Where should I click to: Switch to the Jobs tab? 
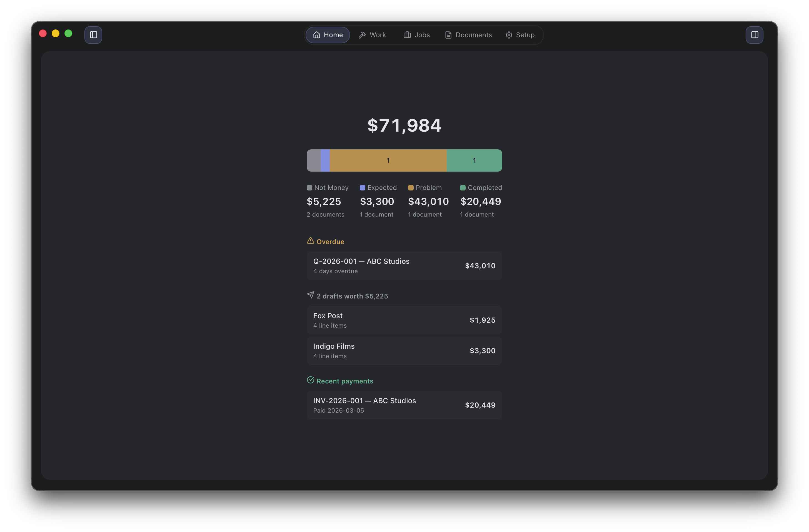coord(416,35)
